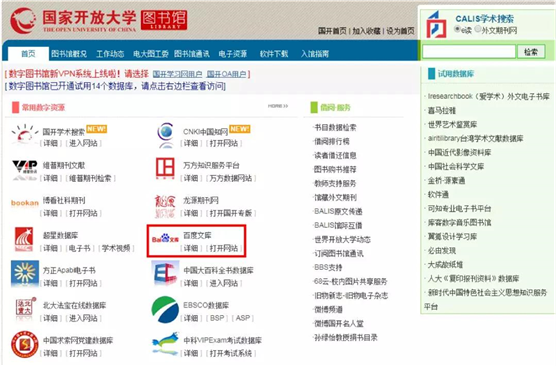
Task: Open the 读者借还信息 link
Action: (335, 155)
